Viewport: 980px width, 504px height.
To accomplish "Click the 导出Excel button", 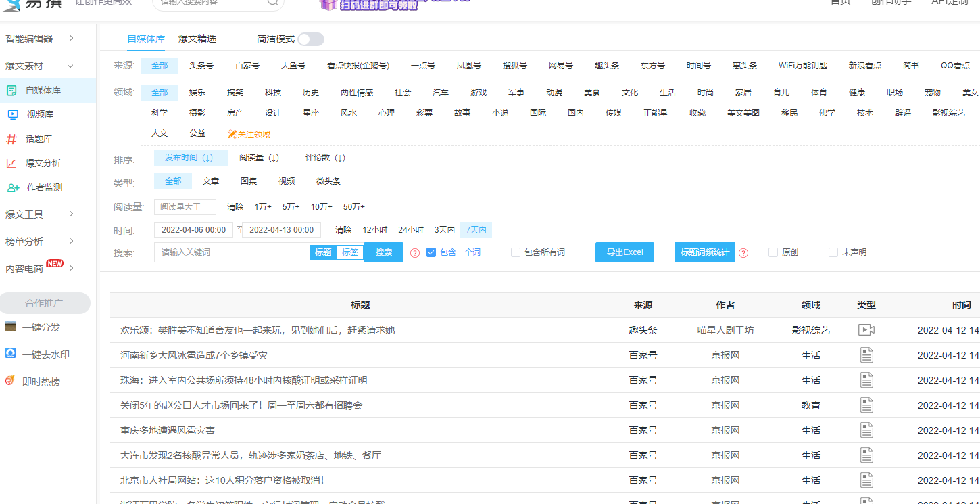I will pos(624,252).
